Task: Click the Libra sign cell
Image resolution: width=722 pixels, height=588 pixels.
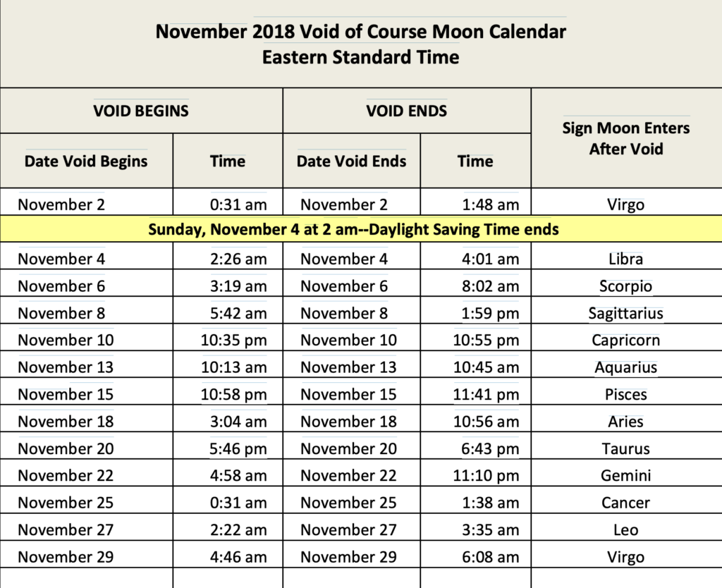Action: click(626, 259)
